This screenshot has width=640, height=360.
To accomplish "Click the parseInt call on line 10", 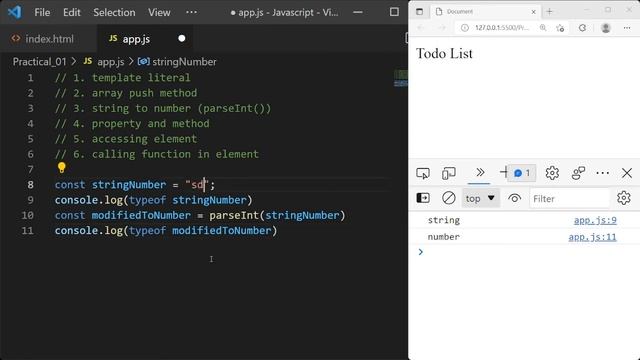I will click(234, 216).
